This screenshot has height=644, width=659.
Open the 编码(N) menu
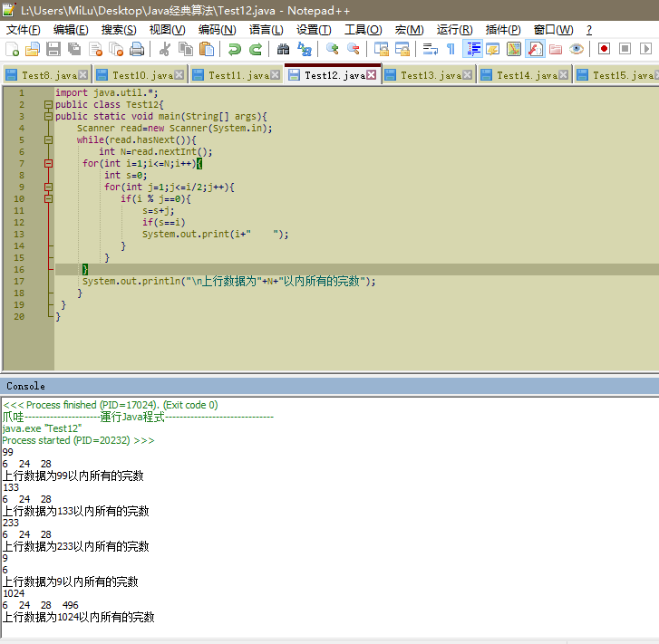217,30
